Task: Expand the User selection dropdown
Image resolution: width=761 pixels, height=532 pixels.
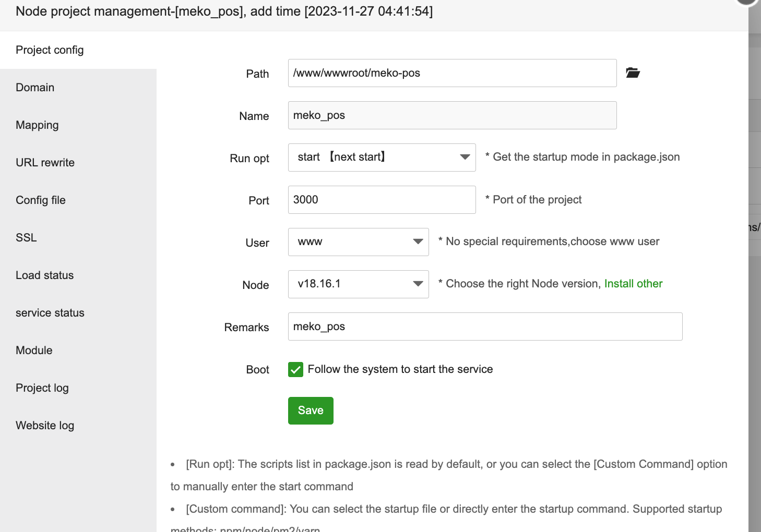Action: [358, 242]
